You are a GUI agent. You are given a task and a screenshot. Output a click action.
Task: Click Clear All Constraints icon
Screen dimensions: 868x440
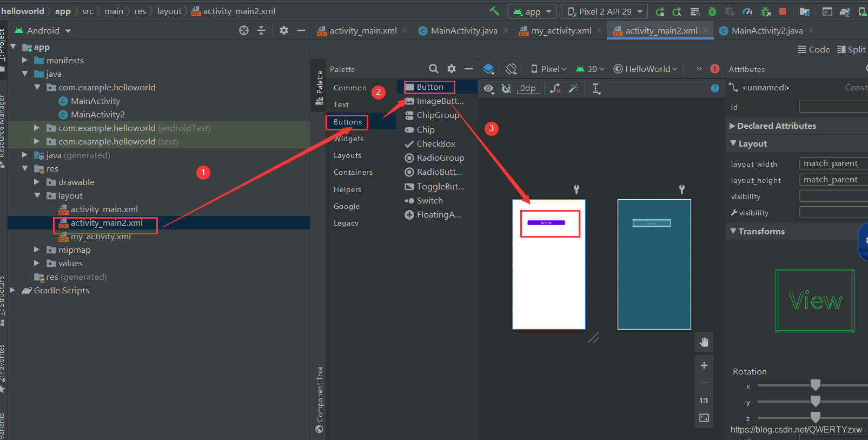[x=555, y=88]
